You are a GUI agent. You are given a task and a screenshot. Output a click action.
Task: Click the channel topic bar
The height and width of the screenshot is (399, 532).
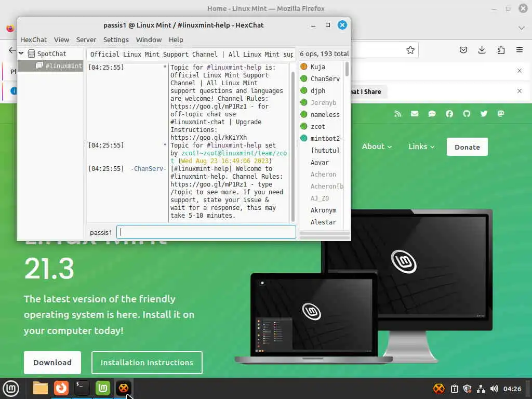pyautogui.click(x=192, y=54)
